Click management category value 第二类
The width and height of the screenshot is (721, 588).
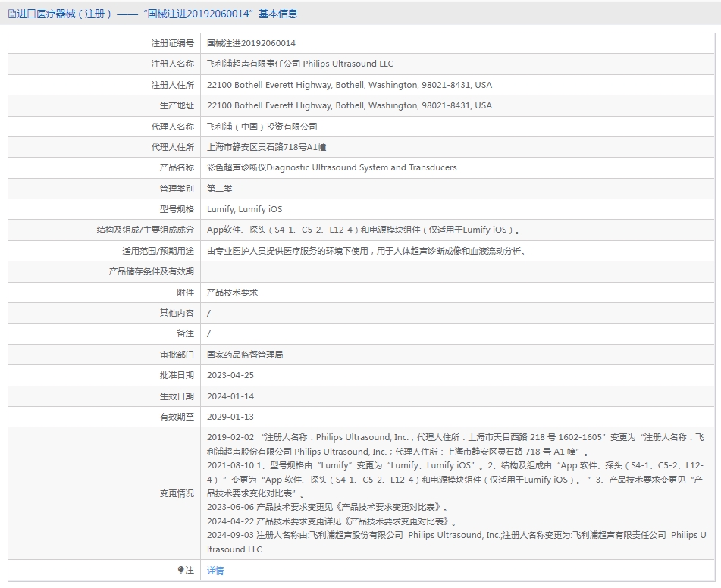coord(219,189)
